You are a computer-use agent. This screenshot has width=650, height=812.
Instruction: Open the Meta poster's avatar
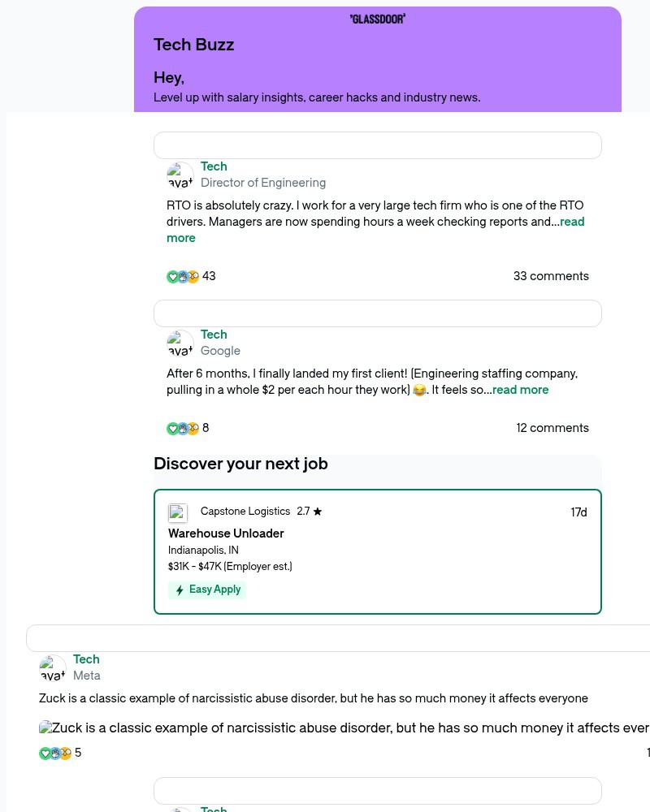click(x=52, y=667)
